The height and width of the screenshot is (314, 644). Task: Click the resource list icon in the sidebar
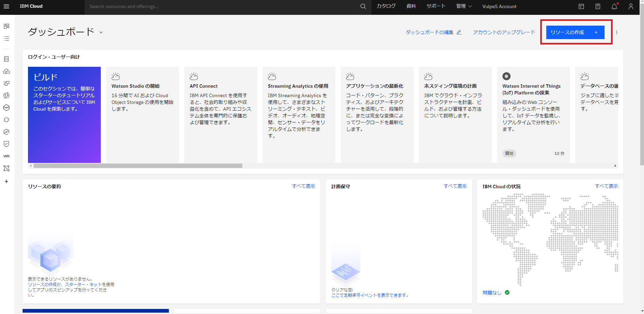(x=6, y=38)
